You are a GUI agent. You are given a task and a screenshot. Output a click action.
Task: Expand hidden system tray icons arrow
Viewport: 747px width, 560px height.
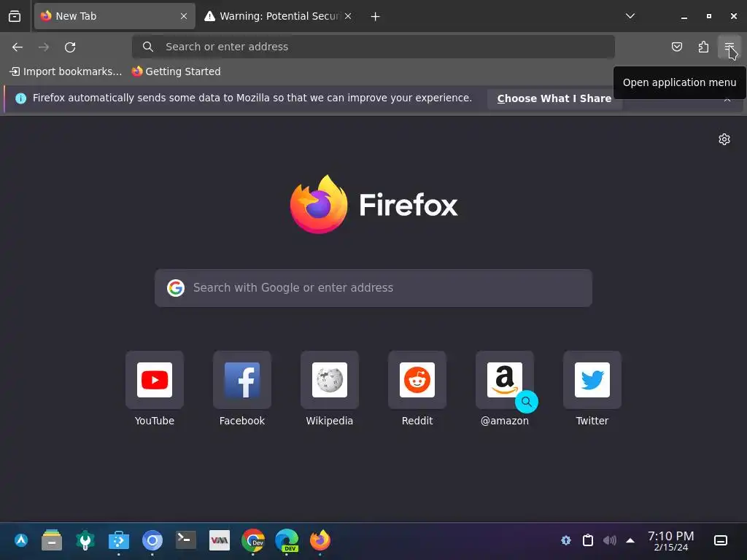(x=630, y=540)
